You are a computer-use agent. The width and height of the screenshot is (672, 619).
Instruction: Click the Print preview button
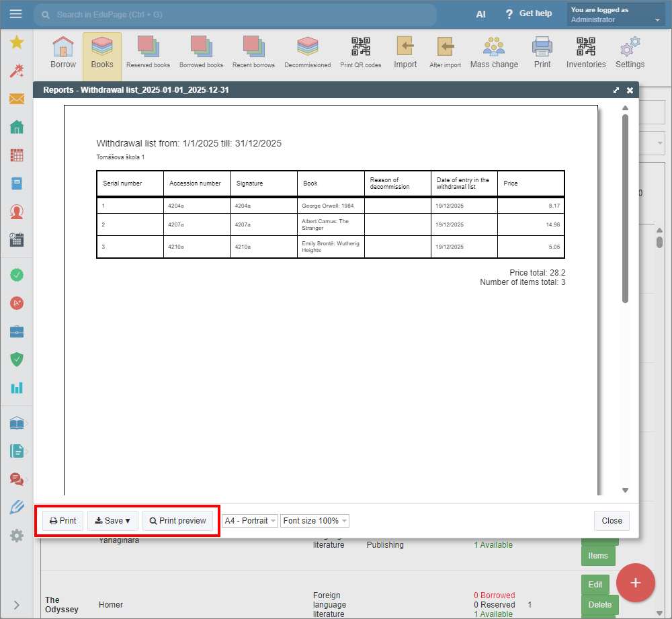(177, 521)
